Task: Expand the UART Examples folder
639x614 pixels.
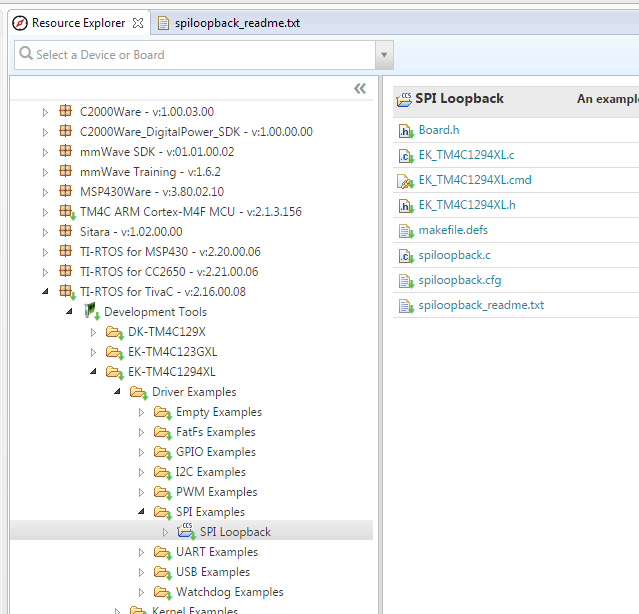Action: (141, 552)
